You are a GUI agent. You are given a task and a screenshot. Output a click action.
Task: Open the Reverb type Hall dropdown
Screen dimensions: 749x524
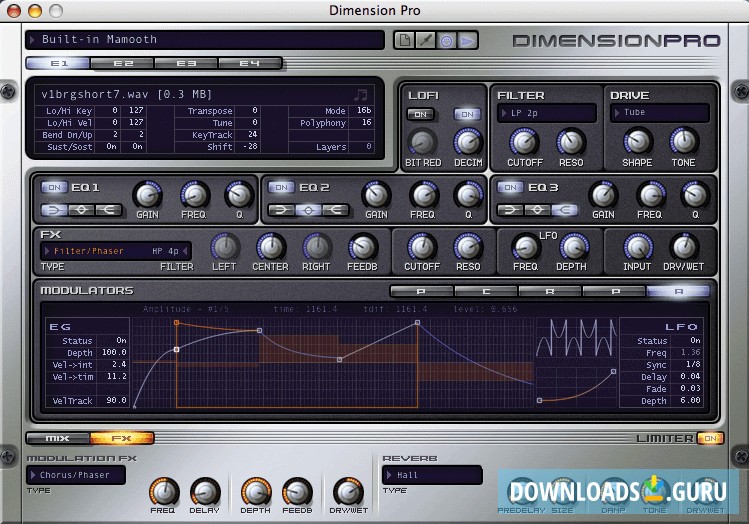pos(431,475)
